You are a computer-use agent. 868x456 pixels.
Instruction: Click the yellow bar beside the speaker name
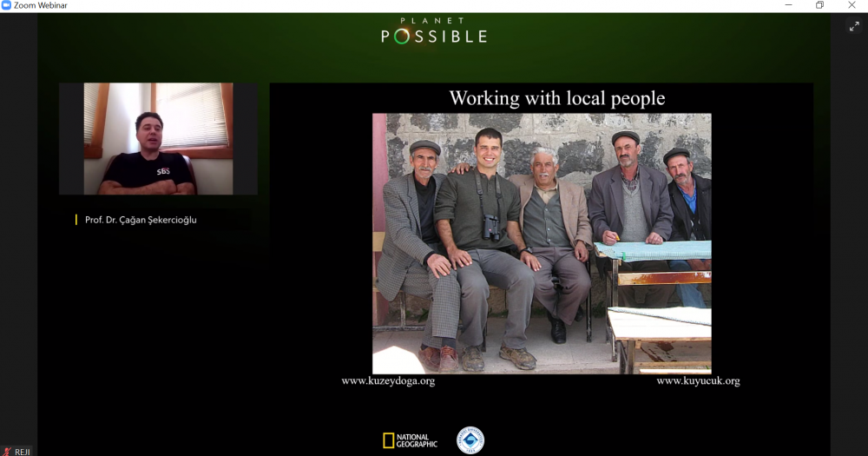coord(76,220)
